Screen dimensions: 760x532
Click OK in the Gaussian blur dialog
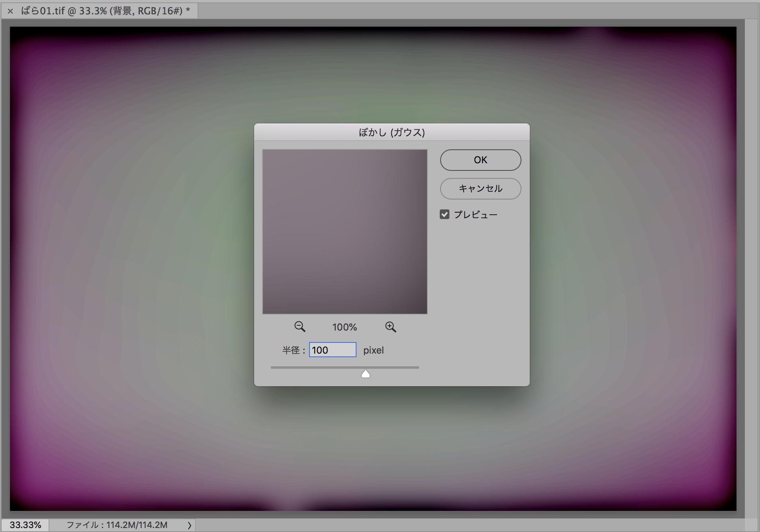pyautogui.click(x=480, y=160)
